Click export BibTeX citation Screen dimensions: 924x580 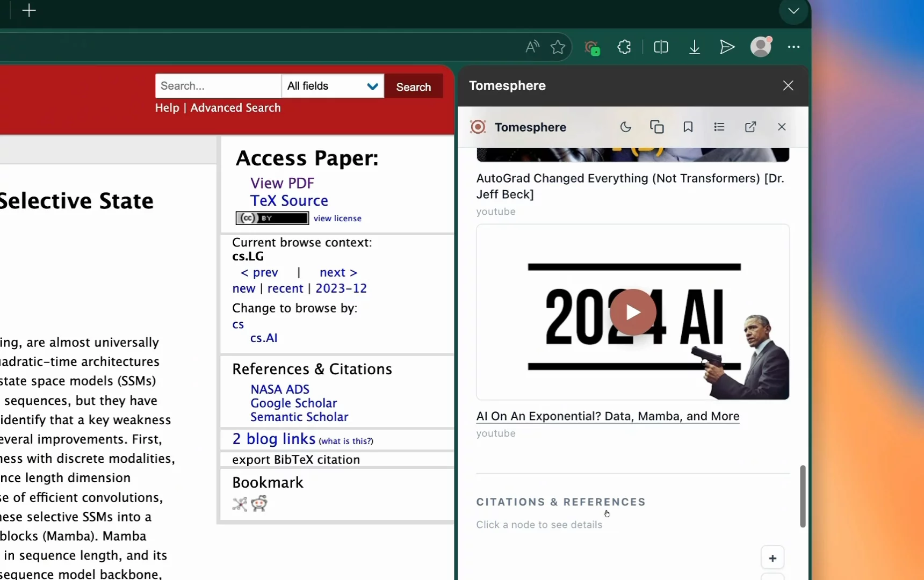point(296,460)
